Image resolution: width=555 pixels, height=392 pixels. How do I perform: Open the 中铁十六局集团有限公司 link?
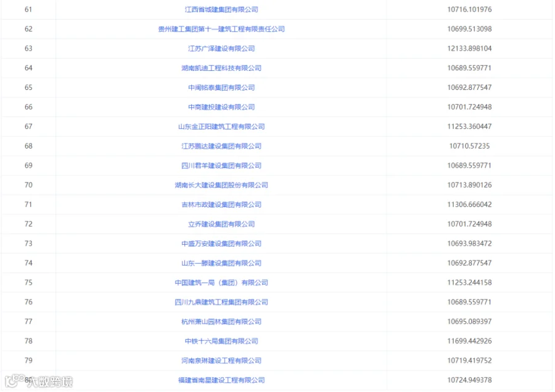(x=221, y=341)
